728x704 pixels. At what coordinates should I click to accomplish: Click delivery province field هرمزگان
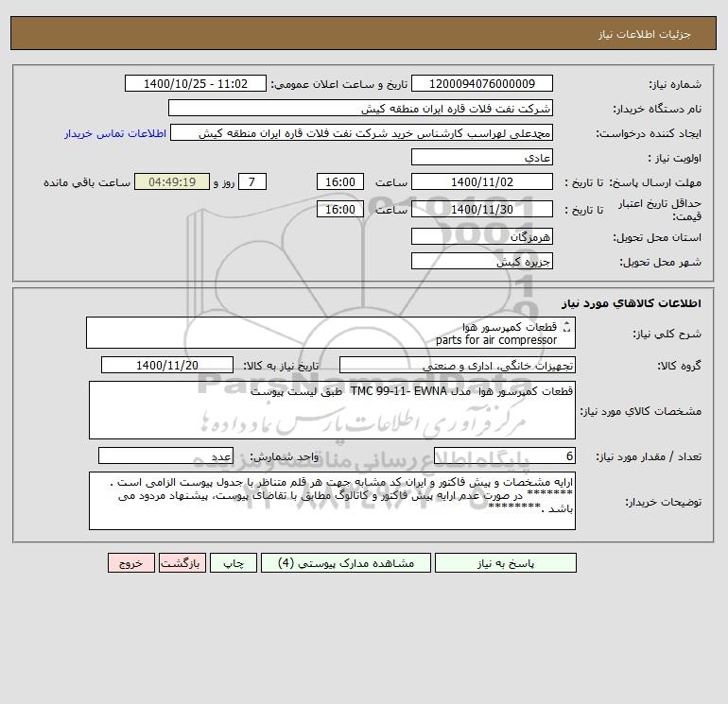[x=482, y=236]
